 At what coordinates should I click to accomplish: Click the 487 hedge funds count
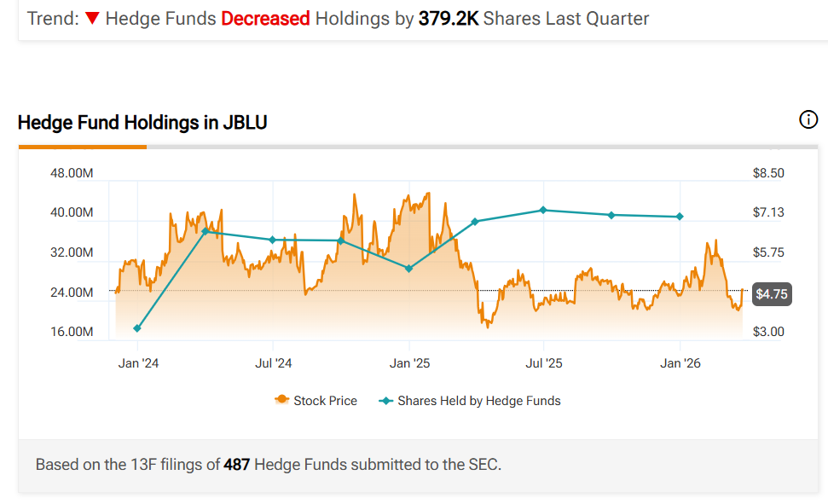click(x=237, y=465)
